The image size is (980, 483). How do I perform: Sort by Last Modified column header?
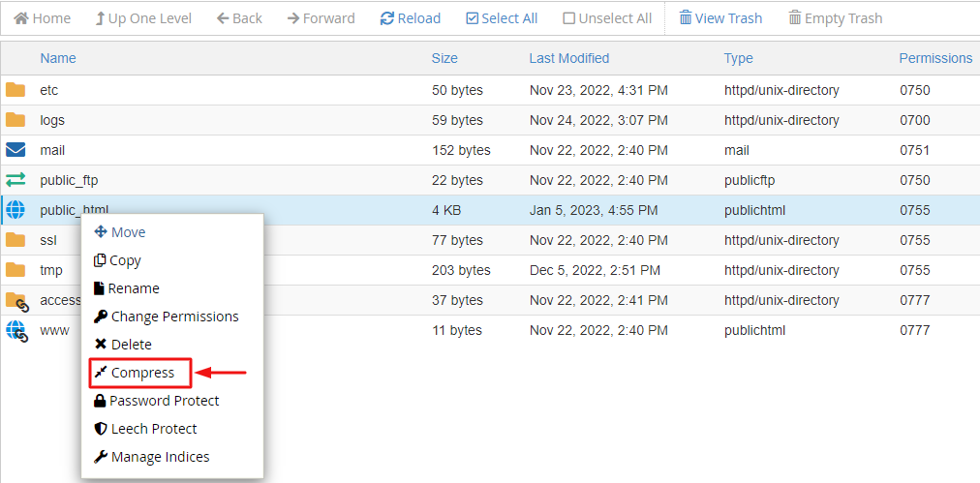point(568,58)
